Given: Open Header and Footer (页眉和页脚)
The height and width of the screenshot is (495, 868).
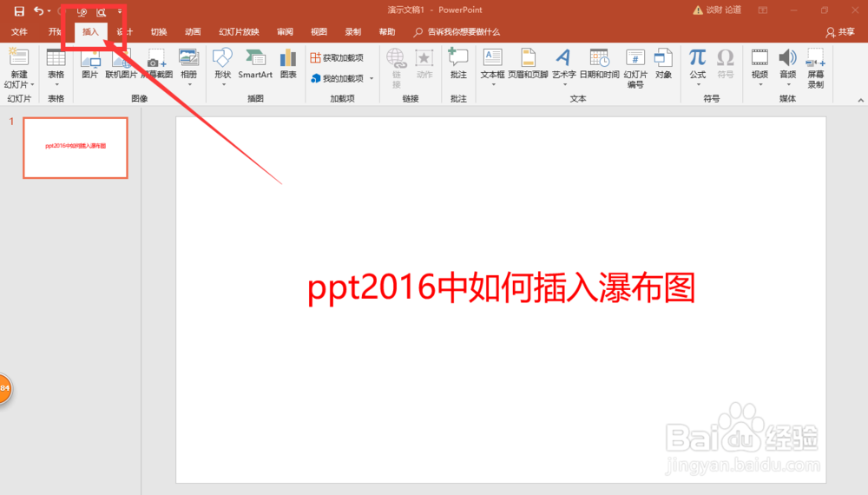Looking at the screenshot, I should point(528,64).
